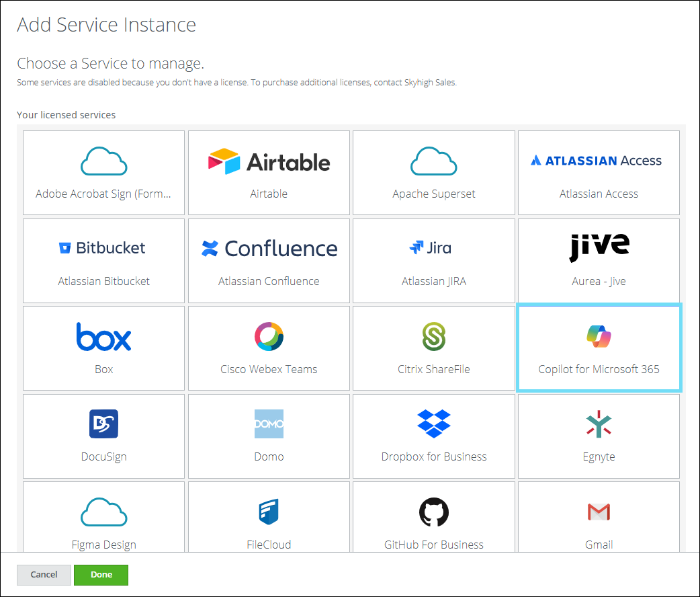Screen dimensions: 700x597
Task: Click the DocuSign icon
Action: [103, 424]
